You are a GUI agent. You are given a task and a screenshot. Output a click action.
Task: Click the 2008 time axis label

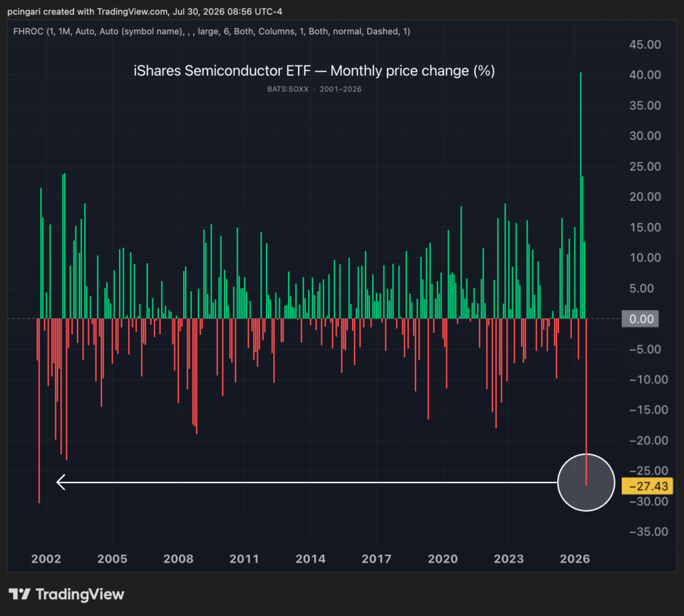coord(178,559)
